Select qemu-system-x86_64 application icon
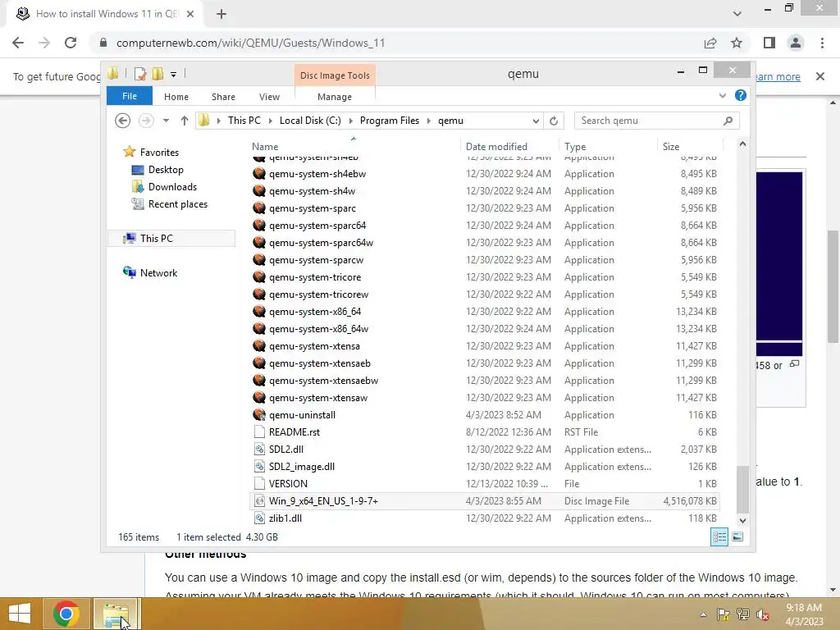840x630 pixels. pyautogui.click(x=259, y=311)
